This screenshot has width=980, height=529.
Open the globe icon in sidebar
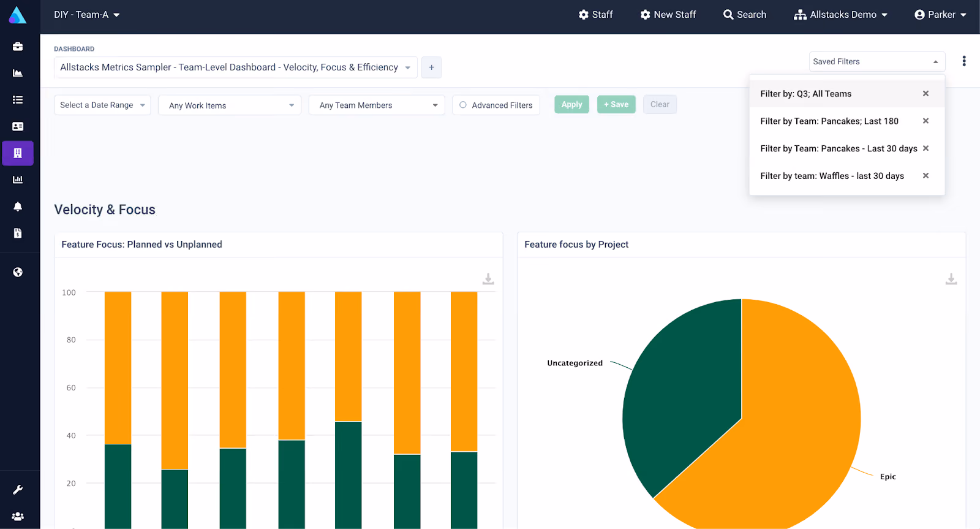point(18,272)
